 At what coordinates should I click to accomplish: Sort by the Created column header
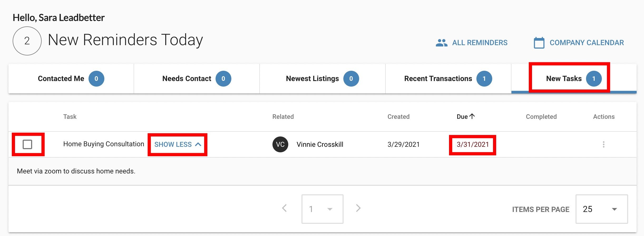click(398, 117)
